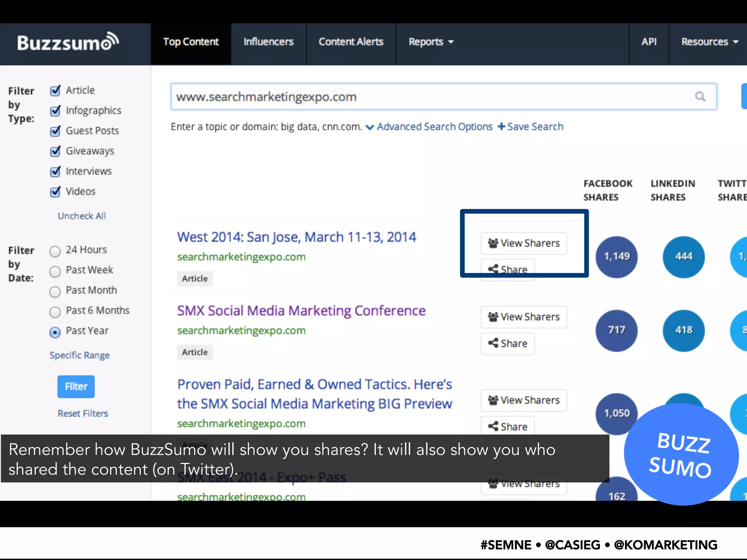
Task: Select the Past 6 Months filter
Action: pyautogui.click(x=55, y=312)
